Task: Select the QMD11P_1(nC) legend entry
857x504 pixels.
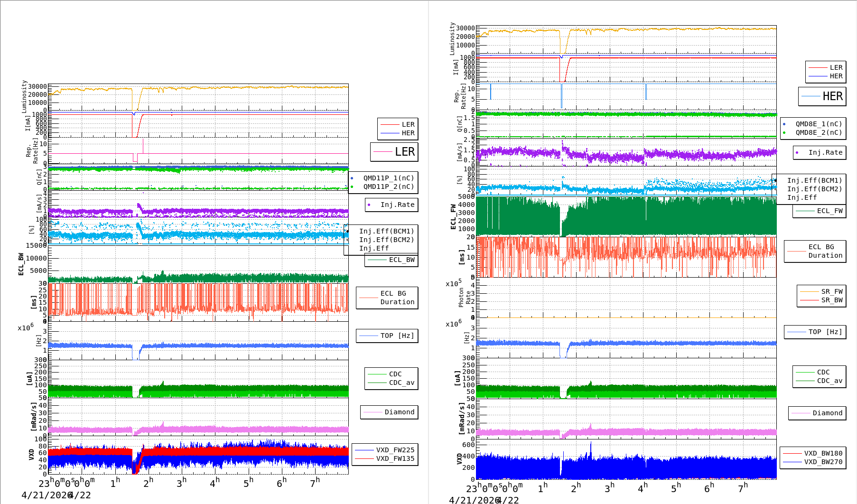Action: click(388, 178)
